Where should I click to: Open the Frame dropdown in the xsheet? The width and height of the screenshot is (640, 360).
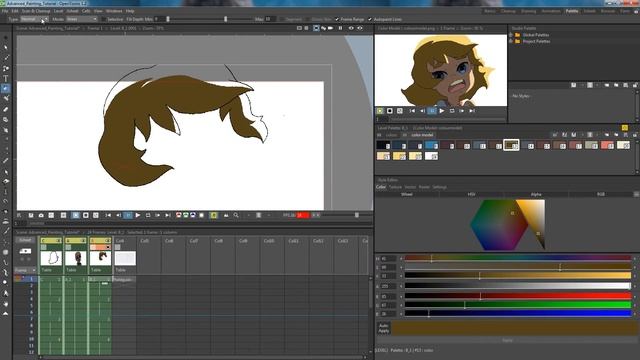[x=25, y=270]
